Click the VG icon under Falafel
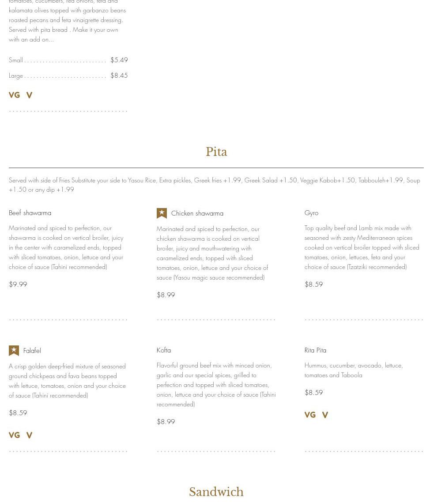This screenshot has width=426, height=504. point(14,435)
